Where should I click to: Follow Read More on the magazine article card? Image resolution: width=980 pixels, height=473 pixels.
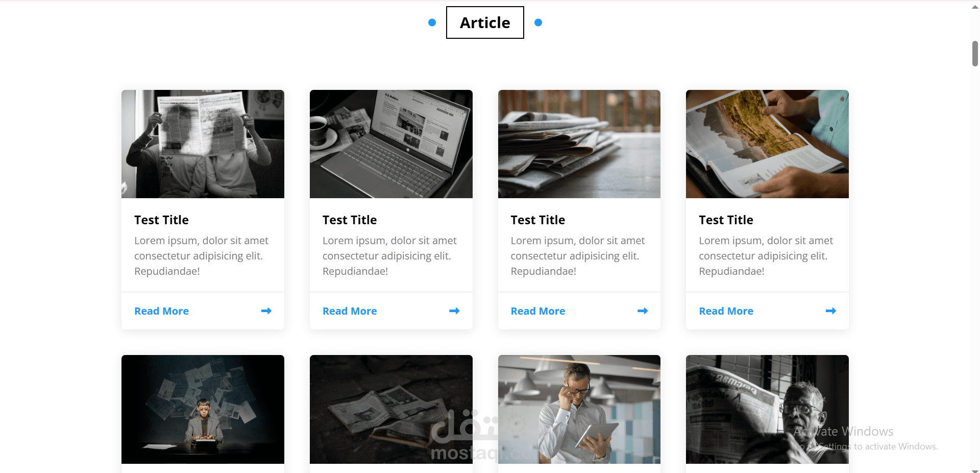[x=726, y=311]
